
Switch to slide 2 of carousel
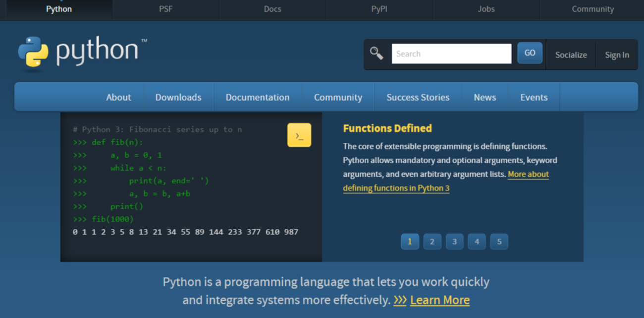[432, 242]
